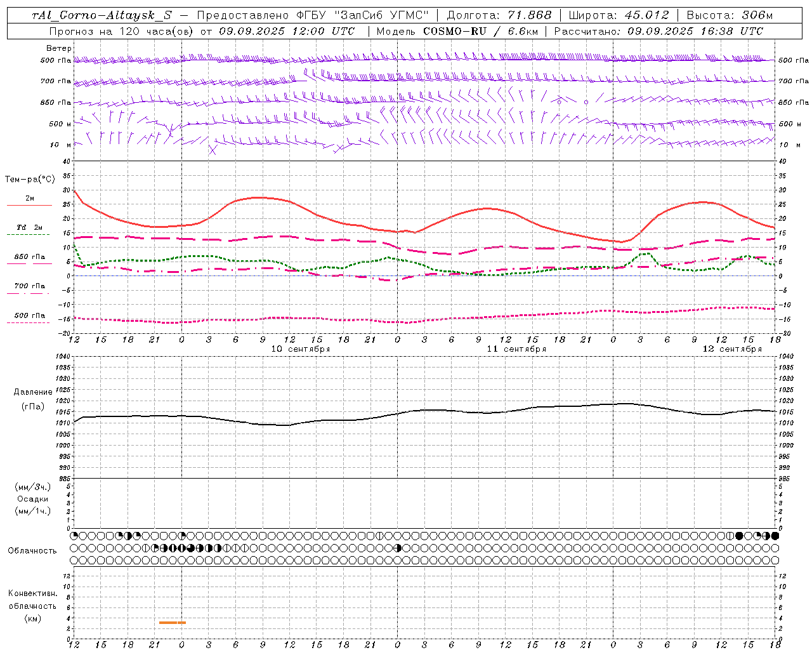Click the Тем-ра(°C) axis title
The height and width of the screenshot is (650, 812).
[x=30, y=180]
